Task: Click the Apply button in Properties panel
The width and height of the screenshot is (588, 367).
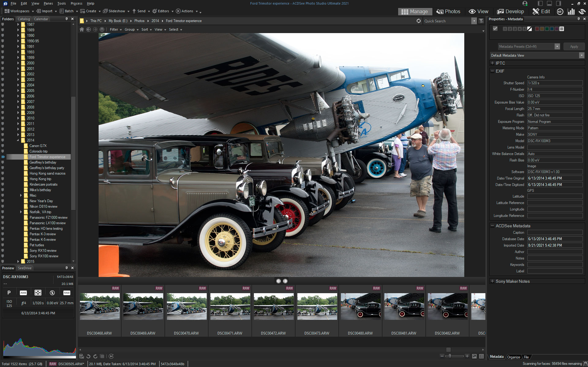Action: coord(574,46)
